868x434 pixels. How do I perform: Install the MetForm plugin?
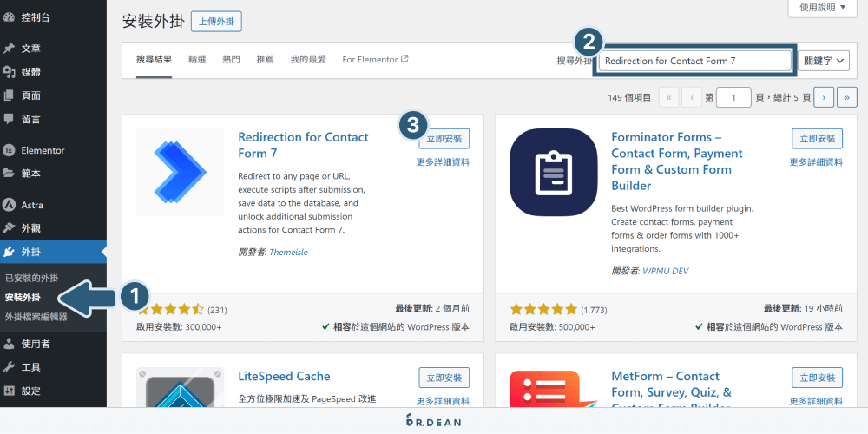coord(817,378)
